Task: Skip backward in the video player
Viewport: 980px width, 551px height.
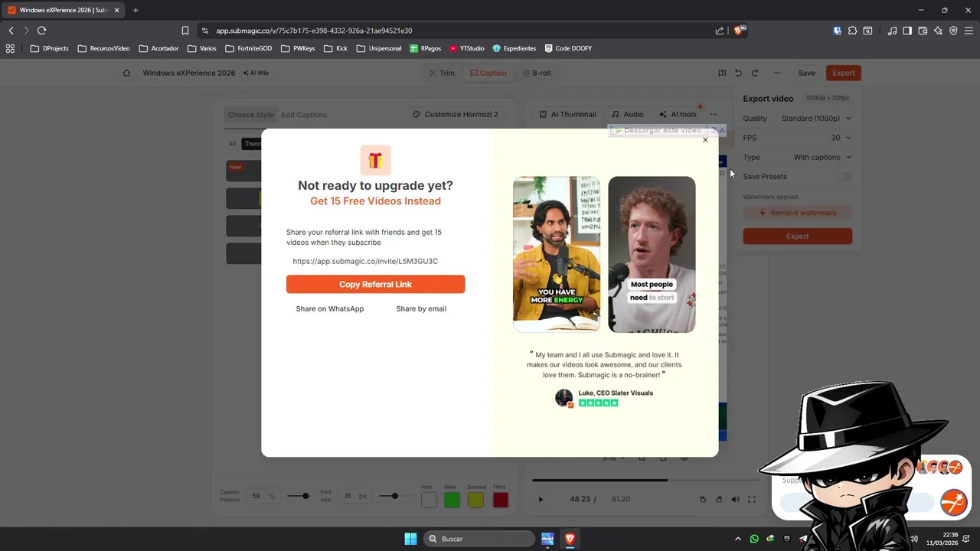Action: (702, 499)
